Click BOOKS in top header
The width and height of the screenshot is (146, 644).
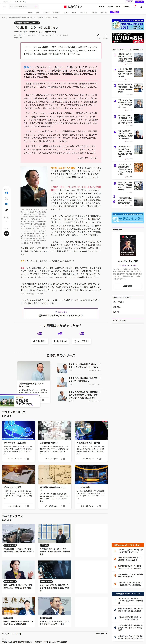coord(126,7)
